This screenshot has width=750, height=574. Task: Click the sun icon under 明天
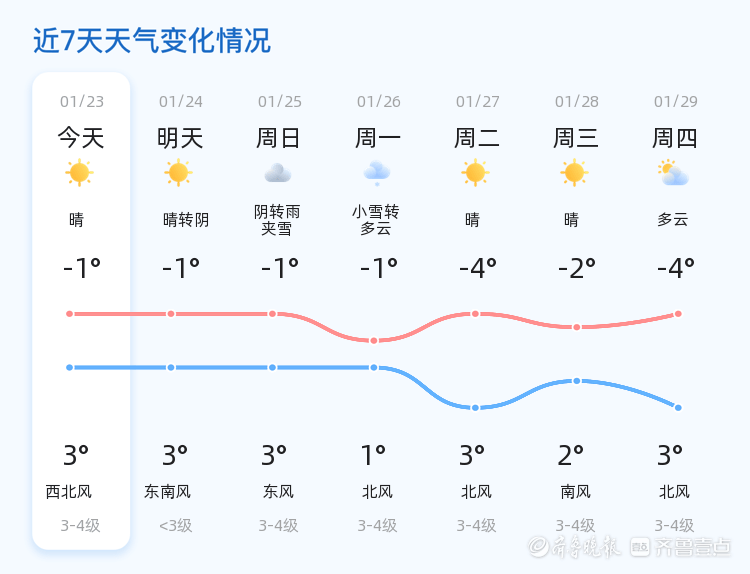click(178, 173)
